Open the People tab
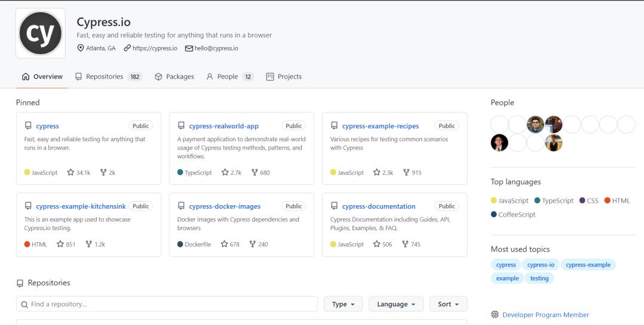The height and width of the screenshot is (325, 644). pyautogui.click(x=230, y=76)
